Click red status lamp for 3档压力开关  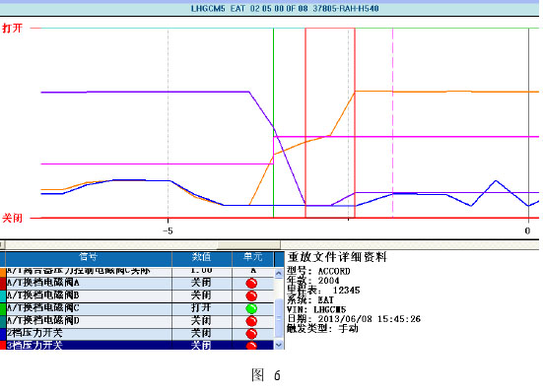tap(251, 346)
